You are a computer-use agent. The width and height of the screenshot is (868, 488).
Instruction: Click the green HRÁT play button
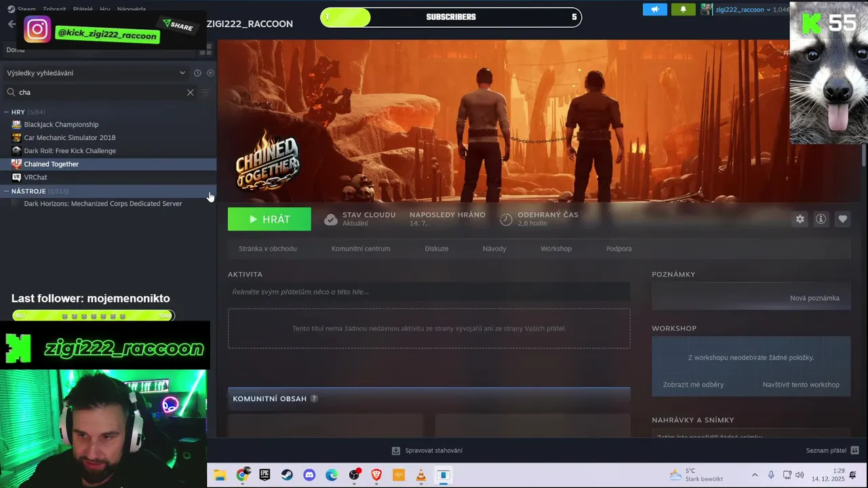[269, 219]
